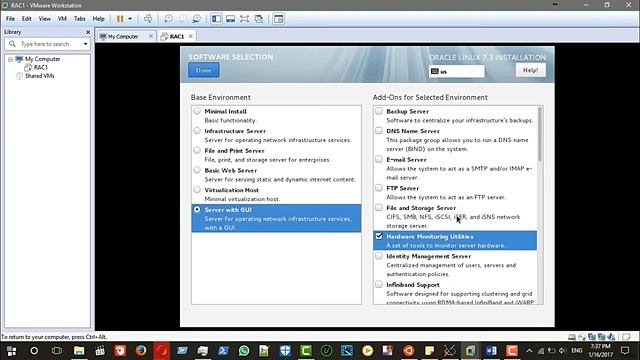This screenshot has width=640, height=360.
Task: Toggle the thumbnail bar view icon
Action: (230, 19)
